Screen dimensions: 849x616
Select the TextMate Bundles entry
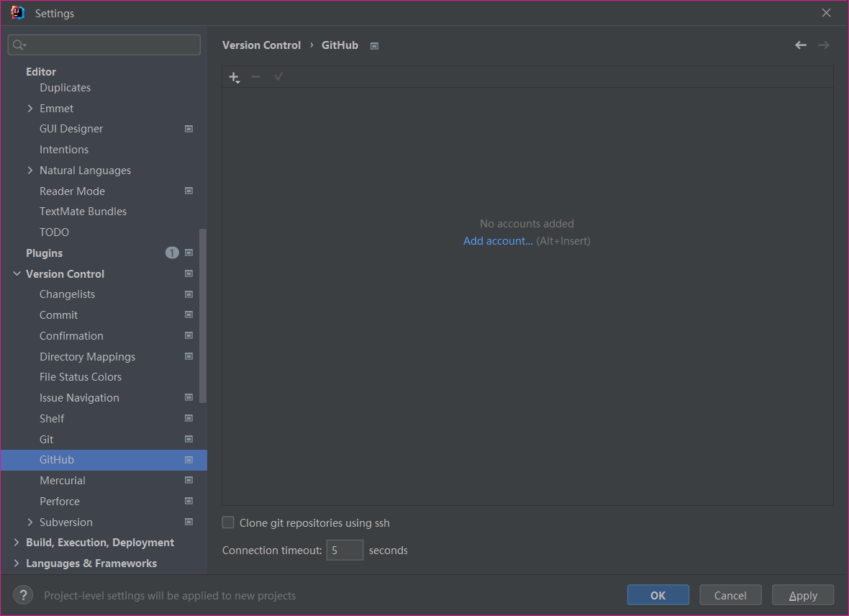(x=83, y=212)
